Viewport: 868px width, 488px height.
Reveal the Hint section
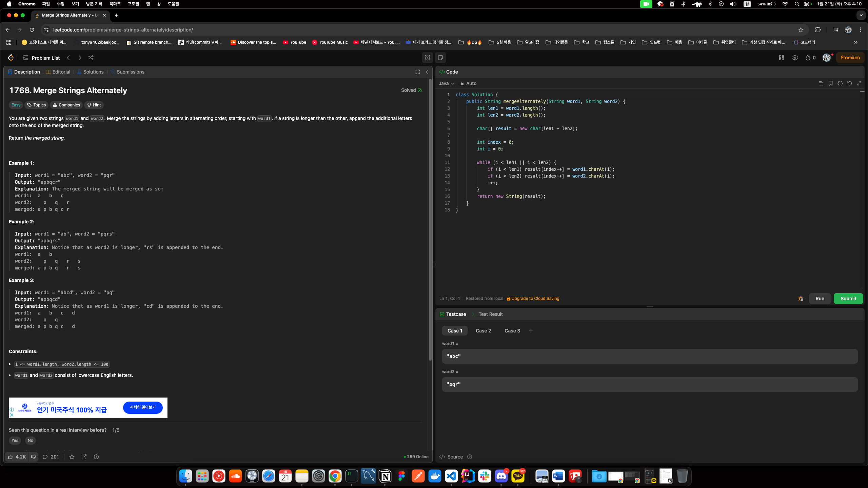[94, 105]
